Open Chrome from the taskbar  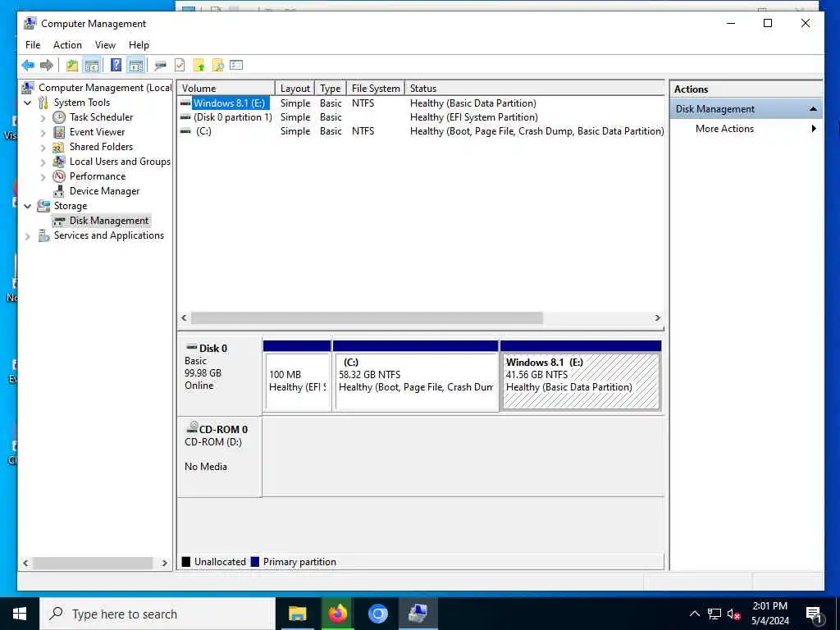pyautogui.click(x=377, y=614)
